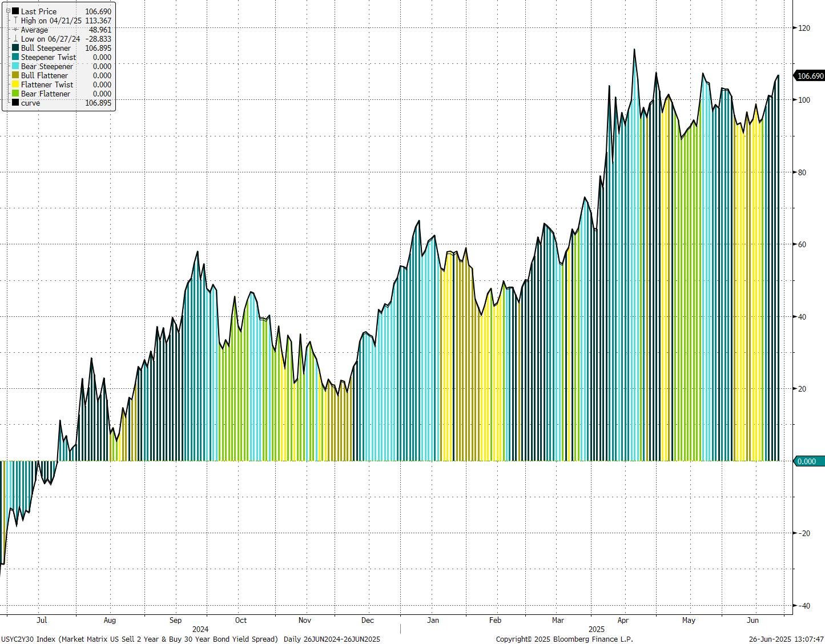Screen dimensions: 825x644
Task: Click the Bull Flattener olive swatch
Action: click(x=15, y=75)
